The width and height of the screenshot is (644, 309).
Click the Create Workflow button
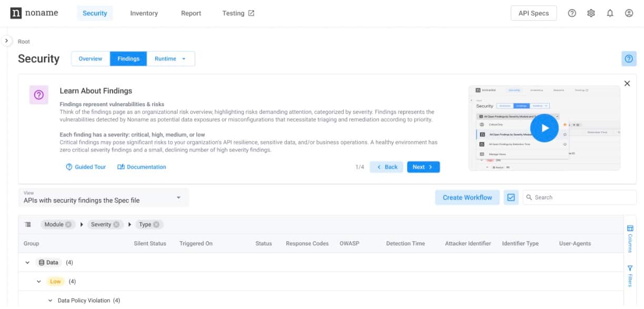(467, 198)
